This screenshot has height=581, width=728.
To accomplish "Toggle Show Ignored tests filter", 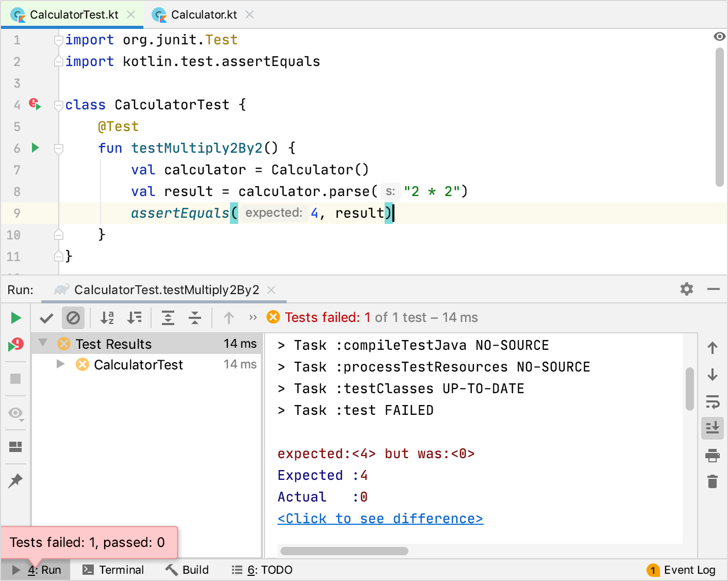I will (73, 318).
